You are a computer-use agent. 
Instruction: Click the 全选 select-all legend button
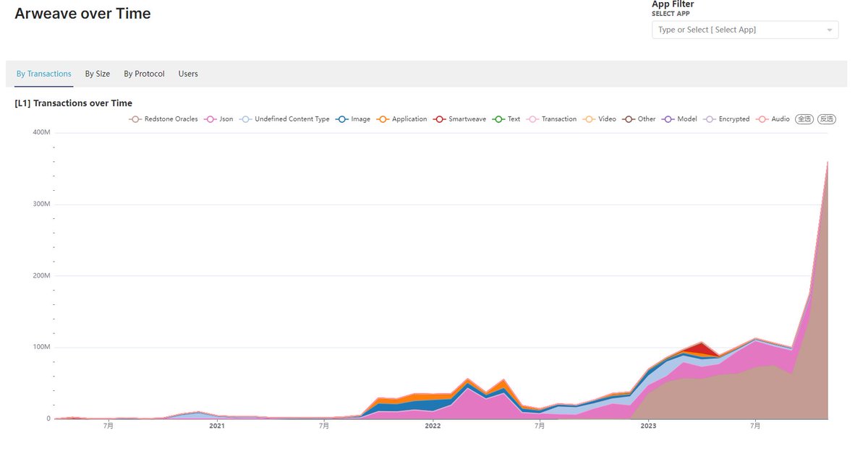click(804, 119)
